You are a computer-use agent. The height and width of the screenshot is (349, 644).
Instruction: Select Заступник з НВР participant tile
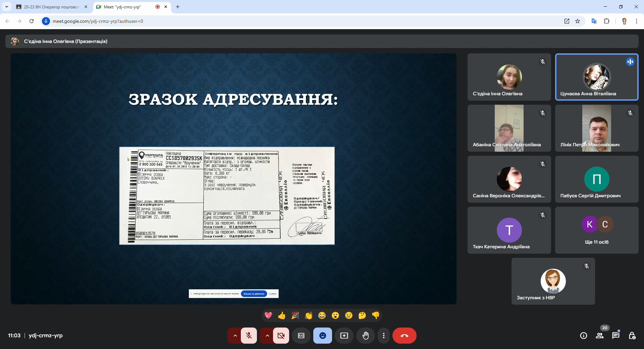pos(553,281)
